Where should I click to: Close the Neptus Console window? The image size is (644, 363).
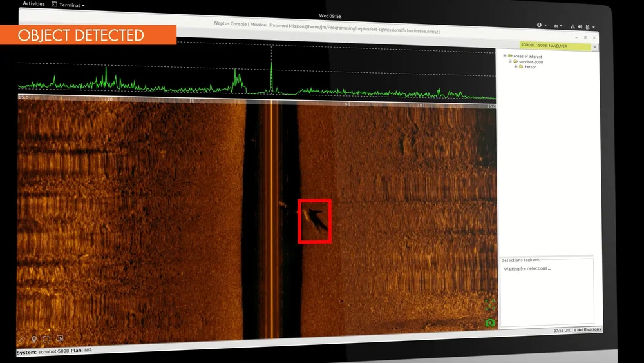(x=594, y=37)
